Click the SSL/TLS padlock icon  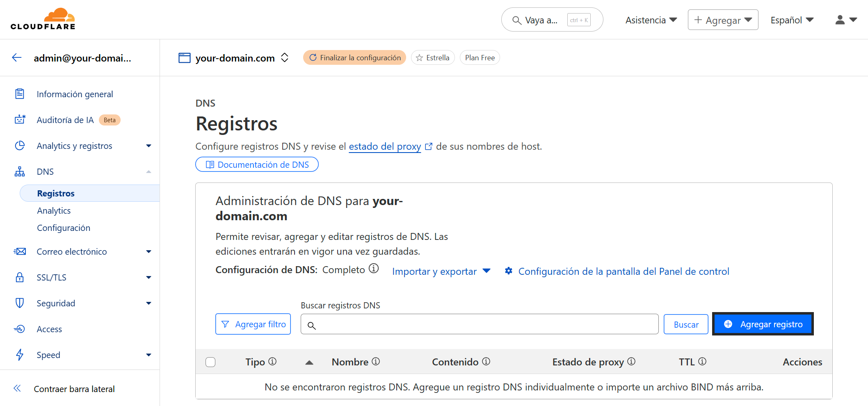tap(20, 277)
